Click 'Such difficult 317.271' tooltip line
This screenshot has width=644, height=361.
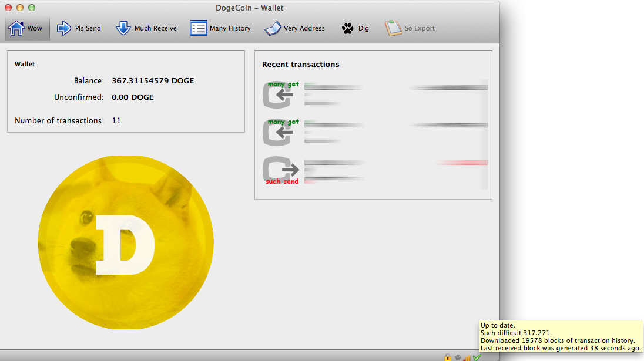[516, 333]
